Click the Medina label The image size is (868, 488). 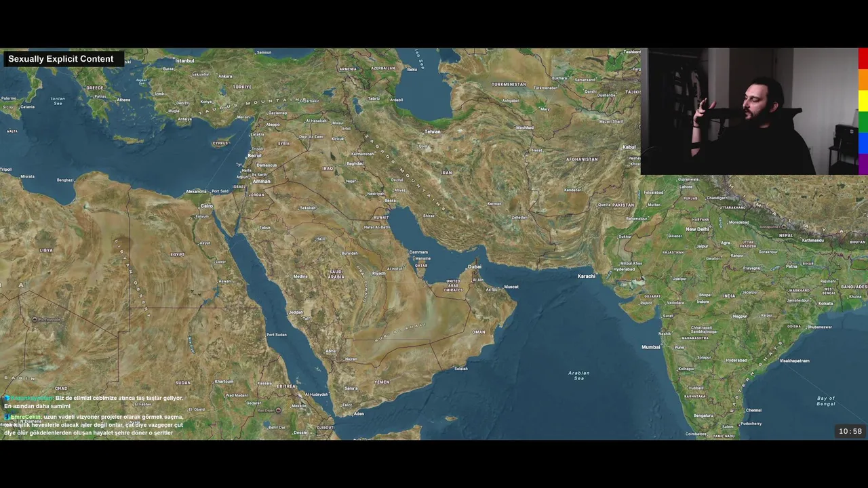point(300,277)
